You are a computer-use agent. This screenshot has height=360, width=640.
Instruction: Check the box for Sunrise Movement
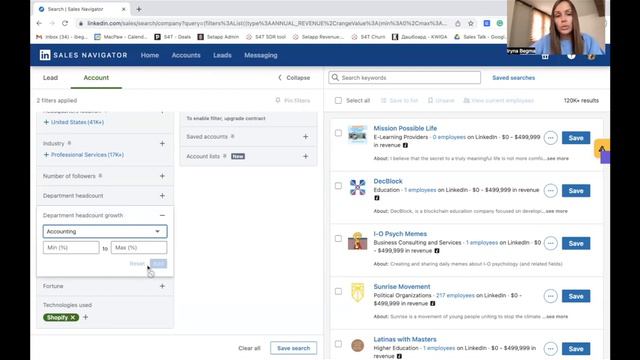pyautogui.click(x=338, y=291)
